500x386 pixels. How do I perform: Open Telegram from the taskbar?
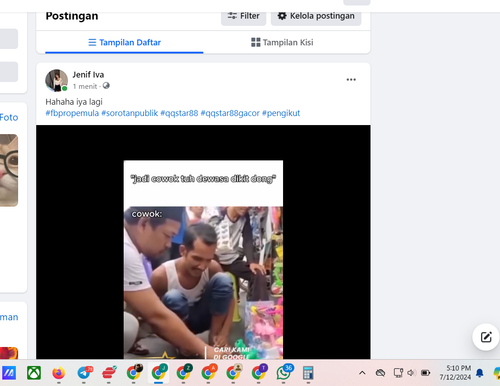(84, 373)
